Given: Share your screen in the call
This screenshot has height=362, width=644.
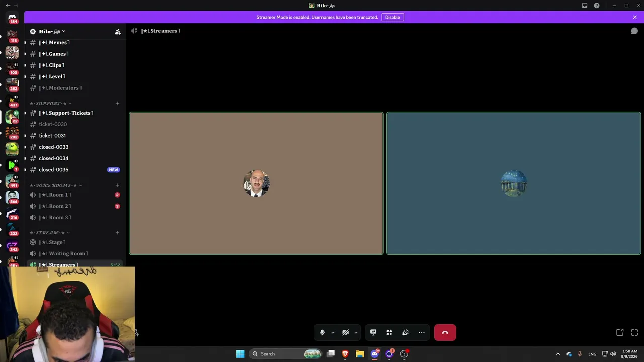Looking at the screenshot, I should [x=373, y=332].
